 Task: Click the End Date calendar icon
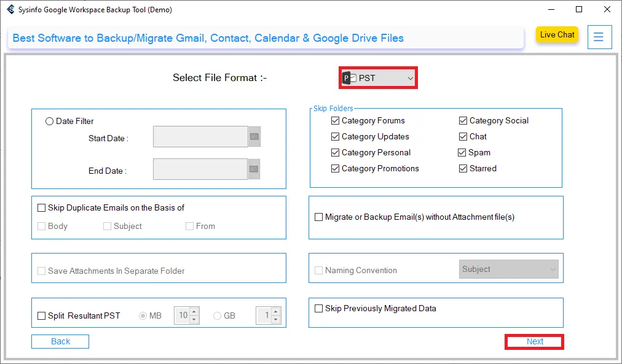(254, 169)
